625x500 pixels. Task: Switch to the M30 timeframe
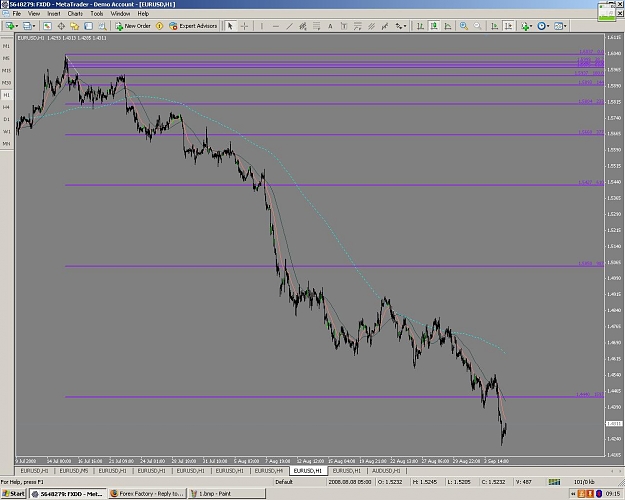[6, 83]
